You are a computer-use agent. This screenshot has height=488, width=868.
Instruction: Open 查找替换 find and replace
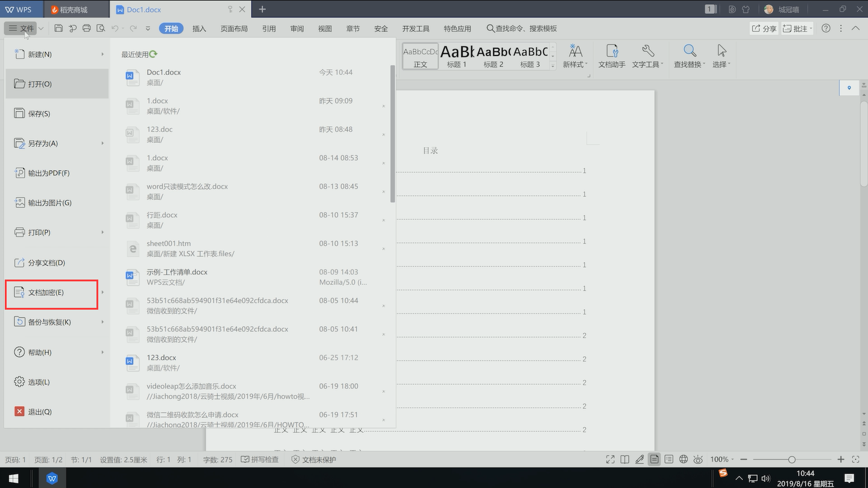690,56
